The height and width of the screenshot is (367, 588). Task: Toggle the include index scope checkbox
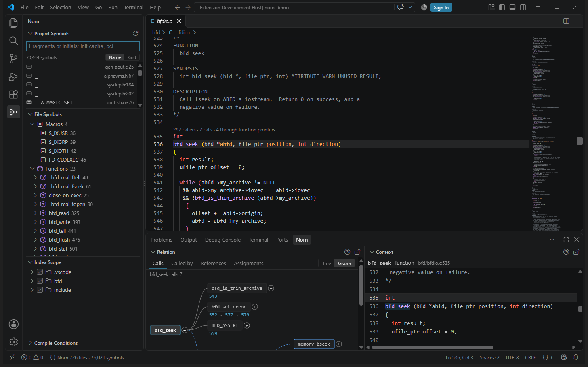(40, 290)
